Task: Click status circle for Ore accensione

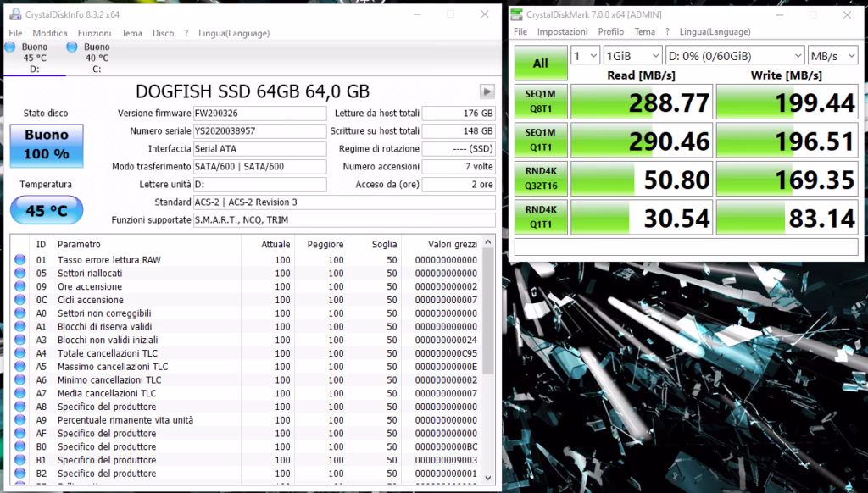Action: click(20, 286)
